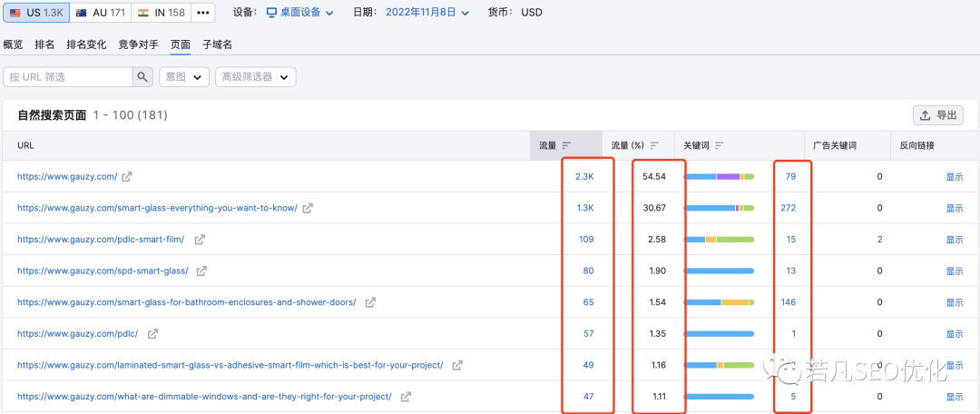Switch to the 排名变化 tab

pyautogui.click(x=86, y=44)
